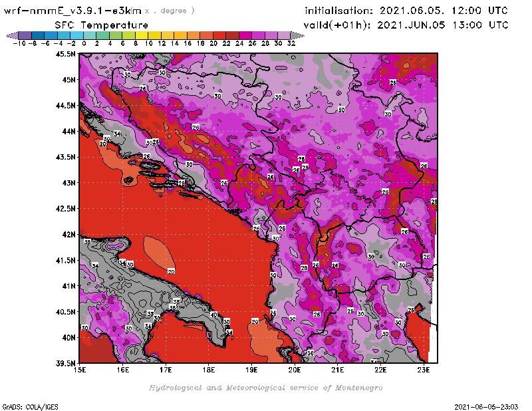
Task: Select the 'SFC Temperature' heading
Action: tap(102, 25)
